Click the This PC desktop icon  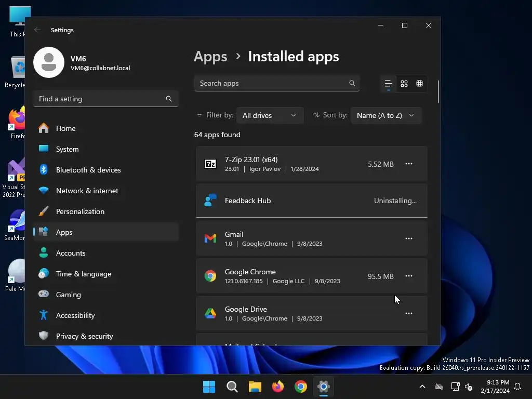(x=18, y=22)
